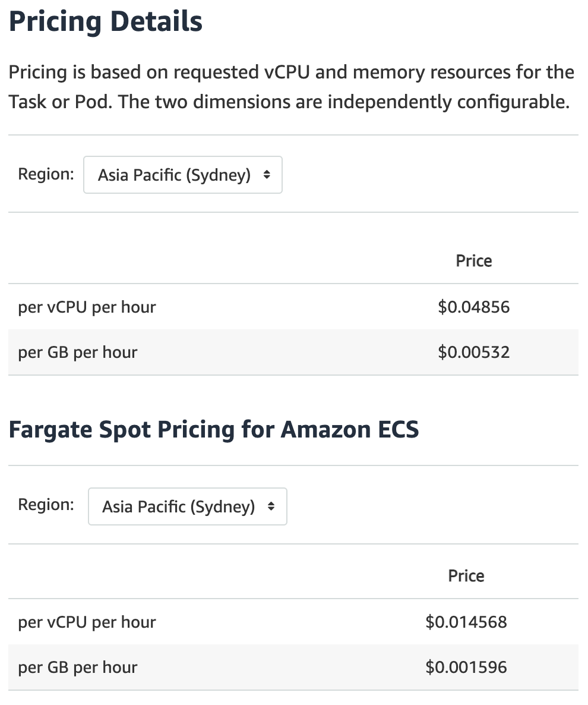This screenshot has width=588, height=705.
Task: Click the $0.00532 price value
Action: coord(474,352)
